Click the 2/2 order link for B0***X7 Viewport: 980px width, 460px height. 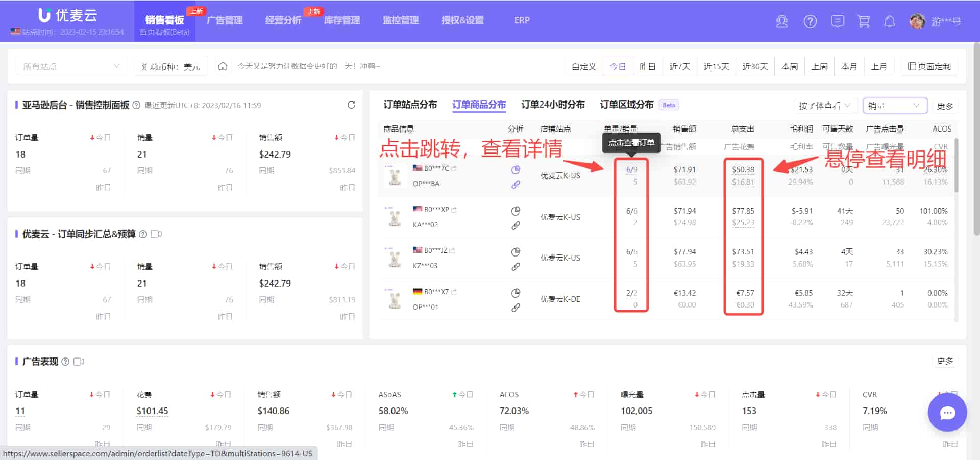(631, 293)
